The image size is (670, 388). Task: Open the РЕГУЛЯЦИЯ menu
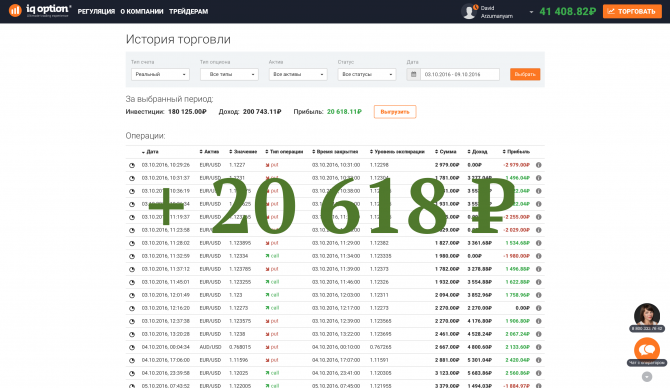tap(96, 12)
